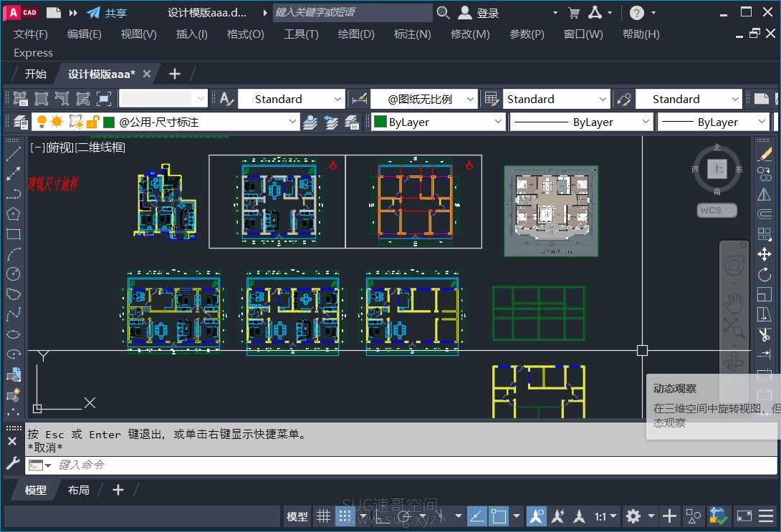Screen dimensions: 781x532
Task: Select the Erase tool in right toolbar
Action: coord(765,154)
